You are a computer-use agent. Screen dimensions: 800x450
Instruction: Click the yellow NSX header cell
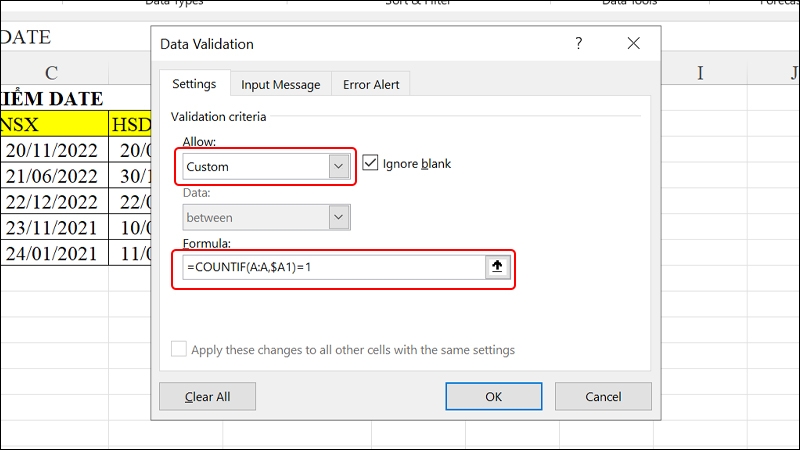click(54, 124)
